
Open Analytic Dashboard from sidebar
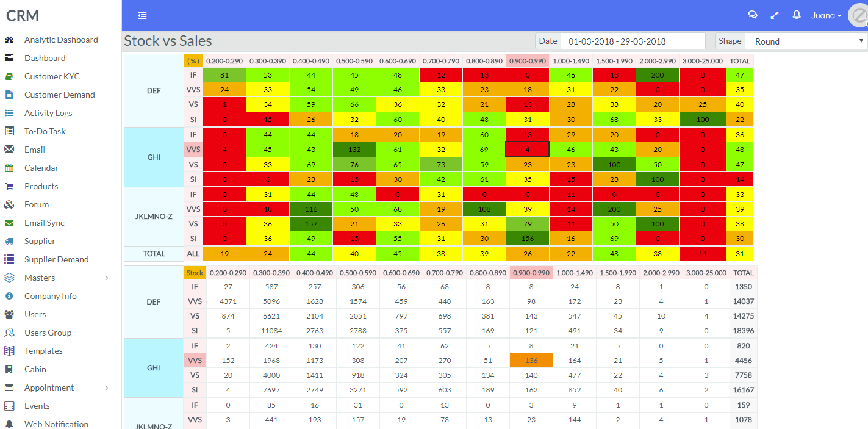pyautogui.click(x=61, y=40)
